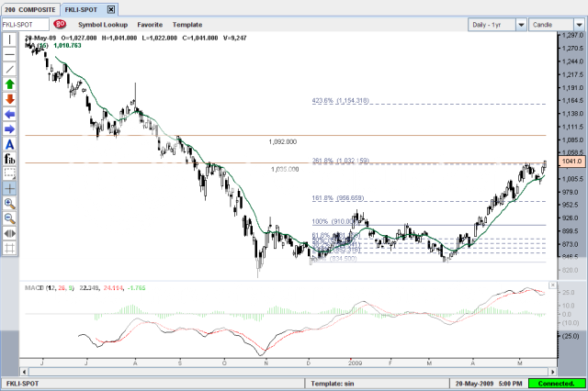
Task: Activate the Fibonacci fib tool
Action: pos(10,159)
